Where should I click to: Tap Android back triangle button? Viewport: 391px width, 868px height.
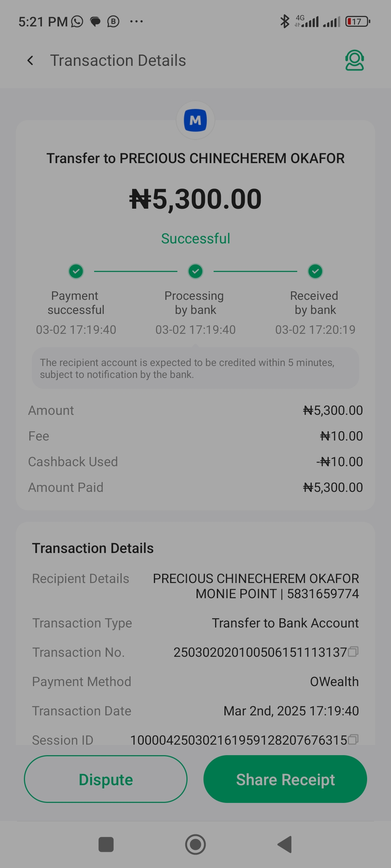click(285, 844)
